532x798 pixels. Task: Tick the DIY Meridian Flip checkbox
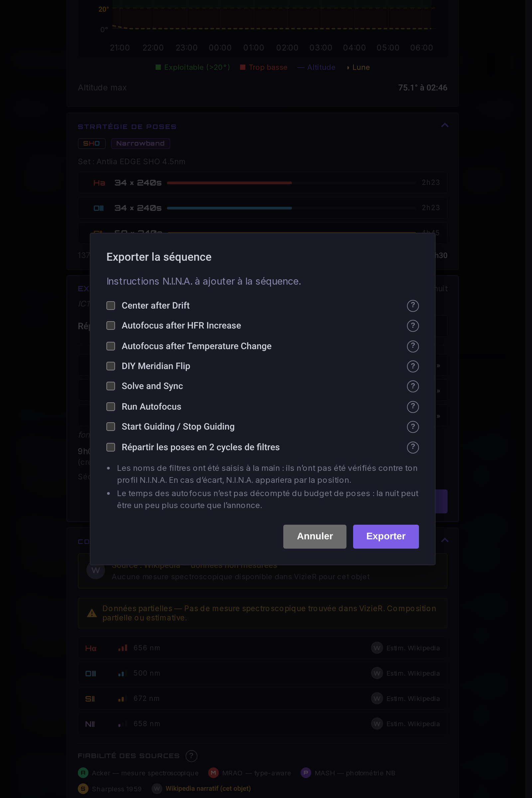[x=111, y=366]
